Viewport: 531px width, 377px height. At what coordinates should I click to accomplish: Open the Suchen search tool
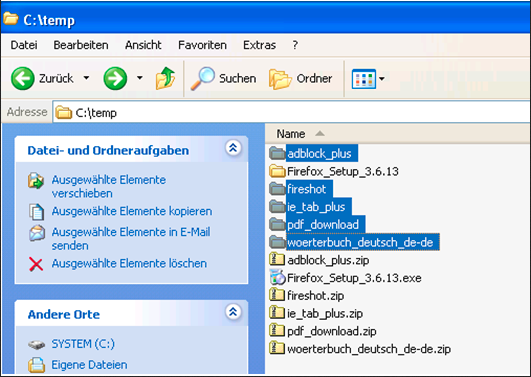224,78
